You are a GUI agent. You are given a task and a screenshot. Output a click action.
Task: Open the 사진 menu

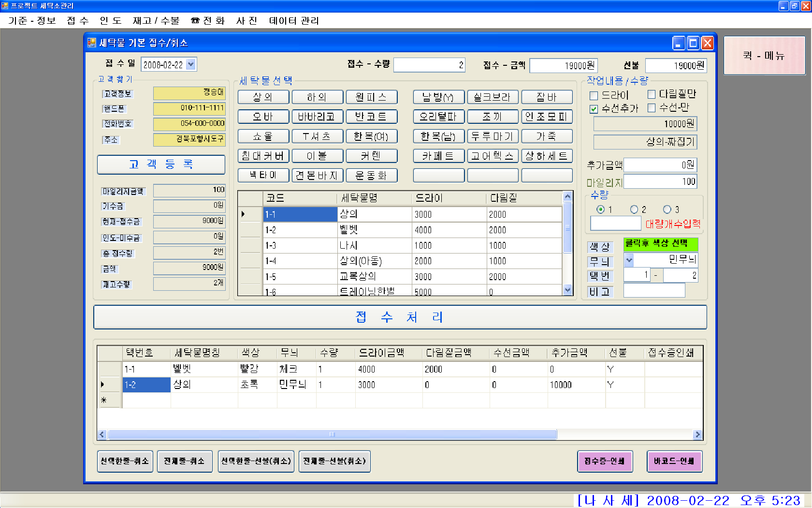point(246,21)
